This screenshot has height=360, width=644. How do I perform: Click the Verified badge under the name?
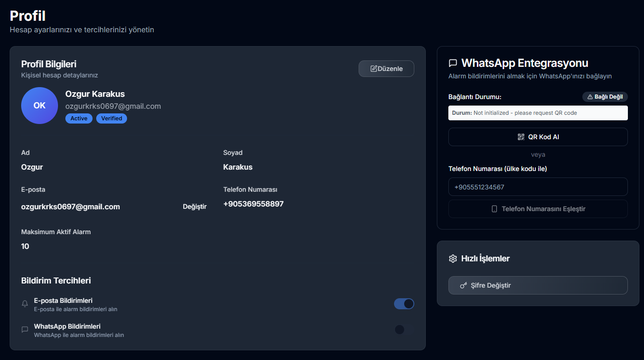point(111,118)
